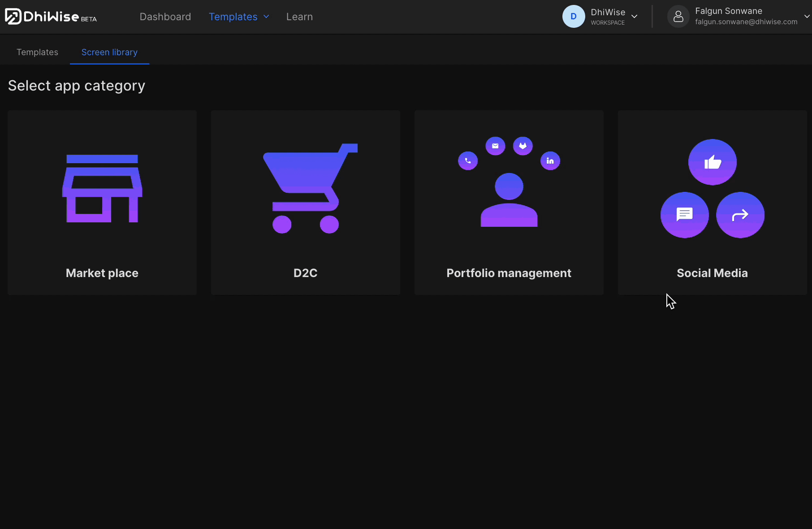Choose the Social Media category label
This screenshot has height=529, width=812.
click(x=712, y=273)
